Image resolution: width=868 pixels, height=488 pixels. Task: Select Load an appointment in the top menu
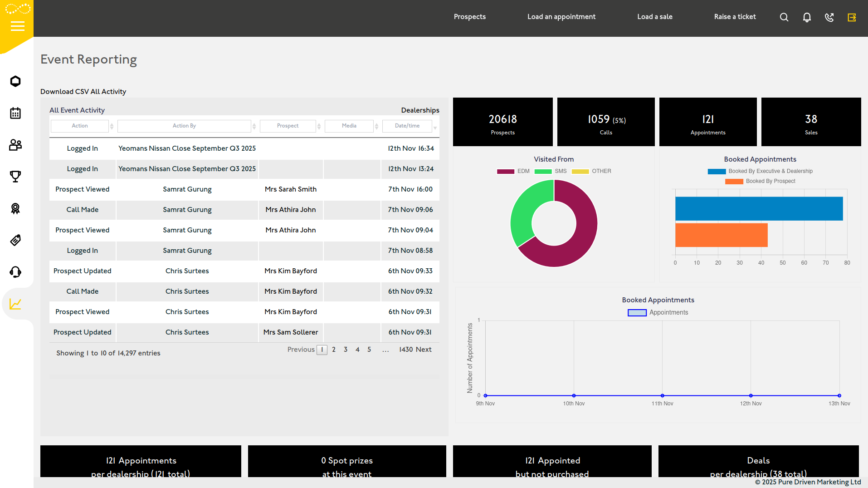pyautogui.click(x=561, y=17)
